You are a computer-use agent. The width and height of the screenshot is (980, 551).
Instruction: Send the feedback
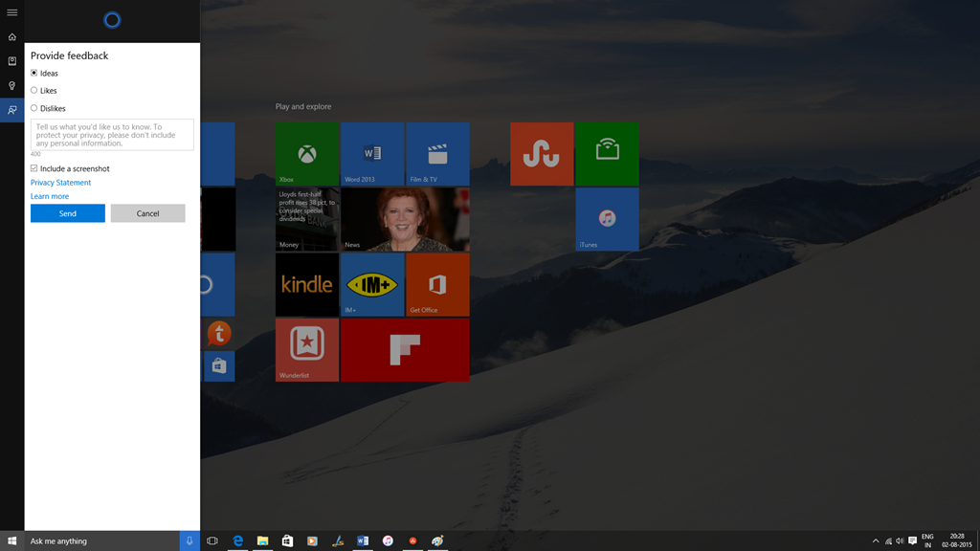(x=68, y=213)
